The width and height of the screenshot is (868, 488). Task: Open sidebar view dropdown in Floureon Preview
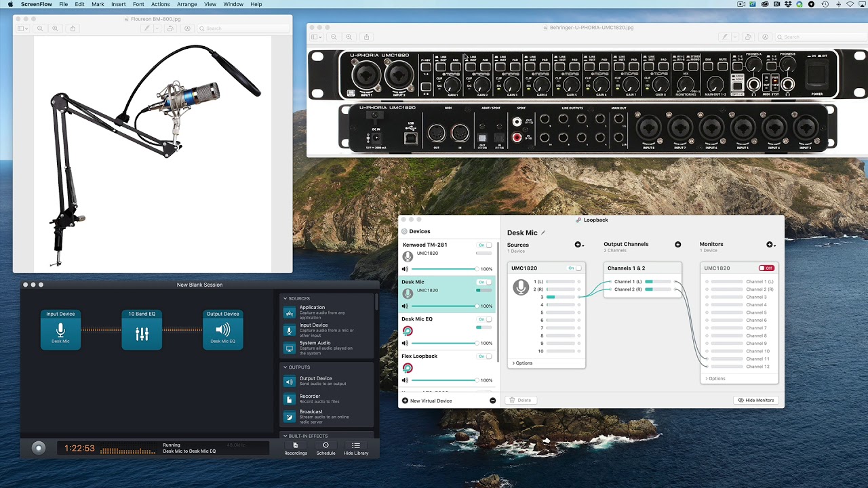click(24, 28)
